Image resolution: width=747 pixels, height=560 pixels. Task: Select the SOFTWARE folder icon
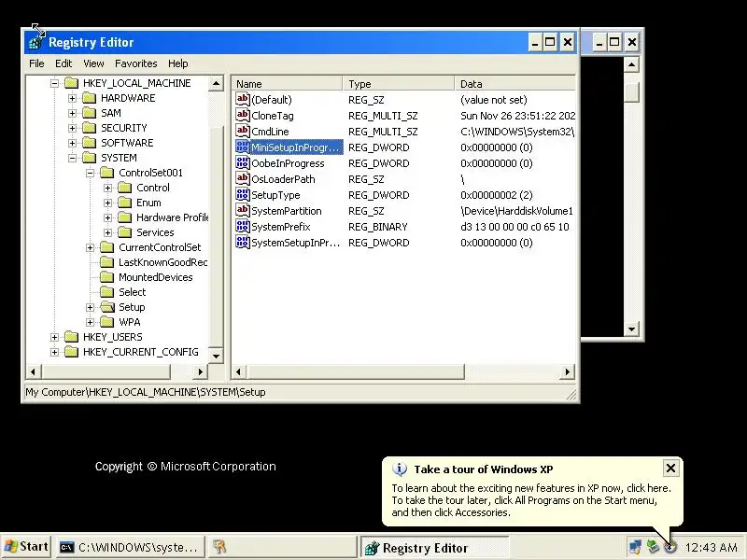[x=89, y=143]
